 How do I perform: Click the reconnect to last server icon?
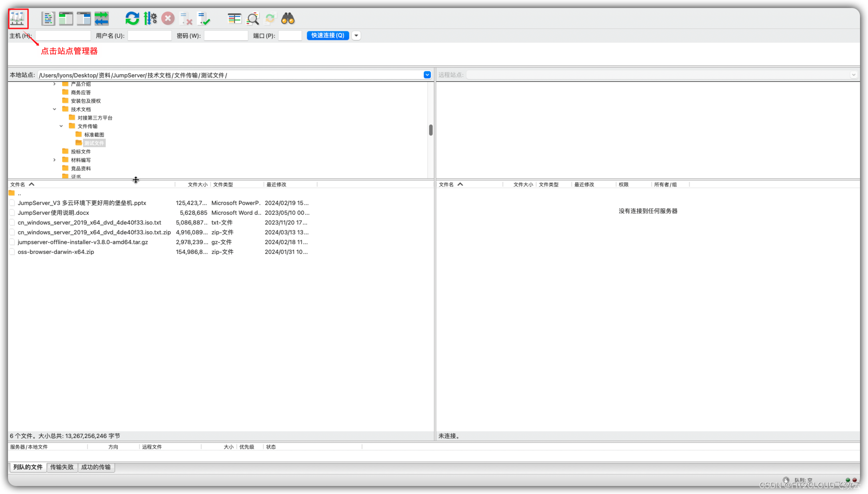coord(204,19)
